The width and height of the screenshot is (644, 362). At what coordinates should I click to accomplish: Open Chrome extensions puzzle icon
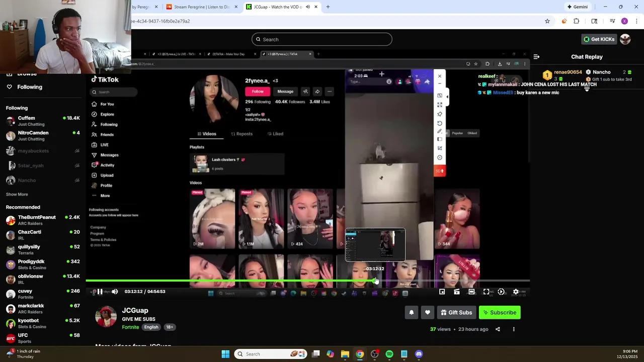[577, 21]
